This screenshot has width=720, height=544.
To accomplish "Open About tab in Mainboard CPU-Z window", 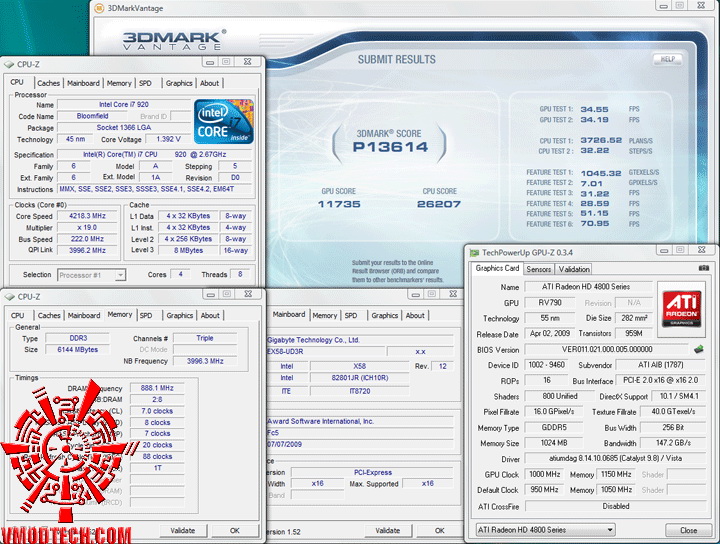I will click(415, 315).
